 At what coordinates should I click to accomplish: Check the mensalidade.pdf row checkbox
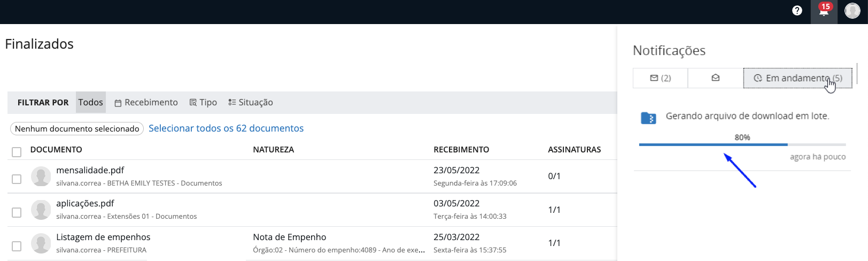pyautogui.click(x=17, y=179)
